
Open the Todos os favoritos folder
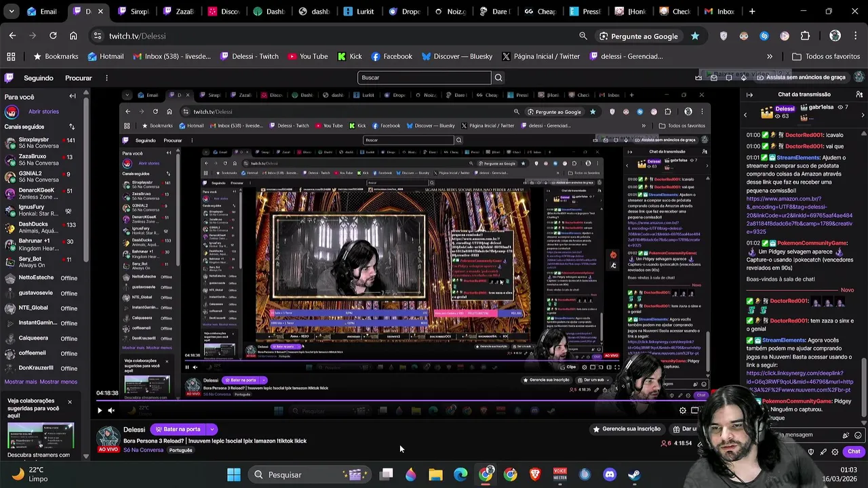tap(826, 56)
